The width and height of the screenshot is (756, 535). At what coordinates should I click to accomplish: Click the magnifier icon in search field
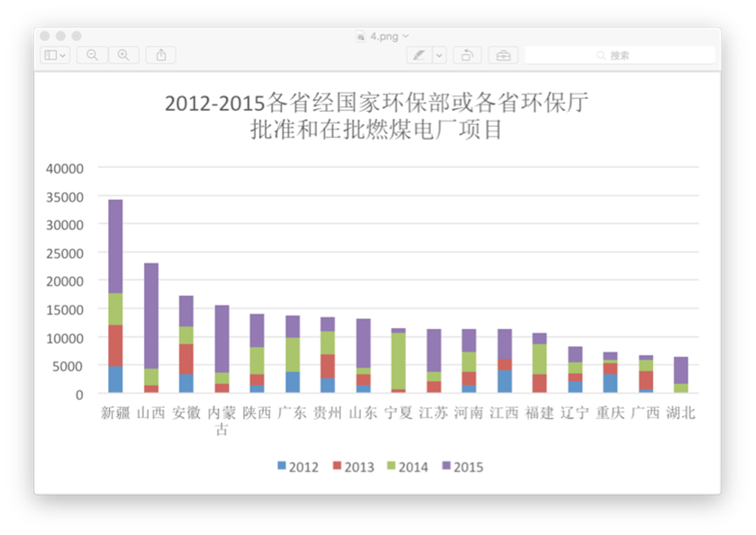[601, 56]
